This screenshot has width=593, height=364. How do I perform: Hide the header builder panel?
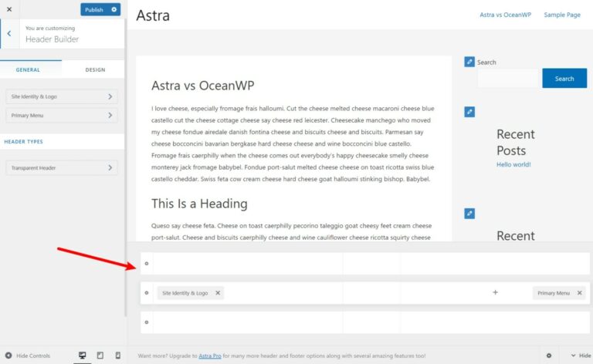tap(581, 356)
